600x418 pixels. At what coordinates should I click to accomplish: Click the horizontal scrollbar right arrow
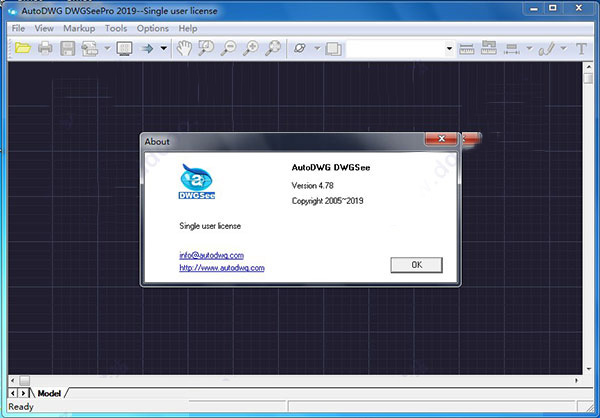click(x=577, y=380)
